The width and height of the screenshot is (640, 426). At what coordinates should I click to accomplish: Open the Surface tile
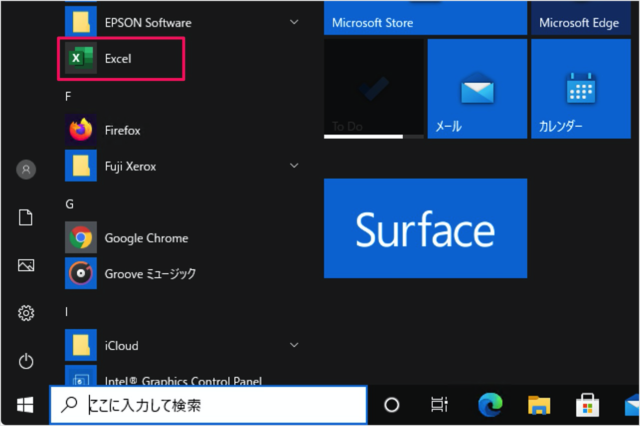pos(425,228)
